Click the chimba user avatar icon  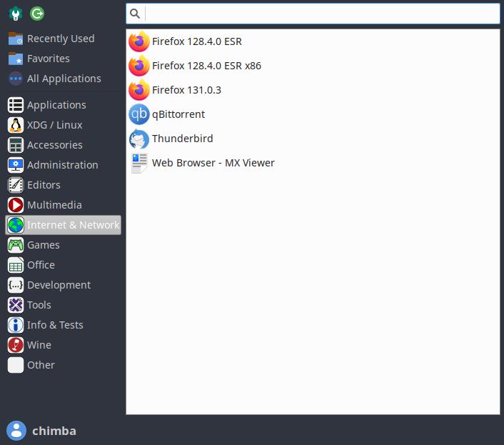16,431
